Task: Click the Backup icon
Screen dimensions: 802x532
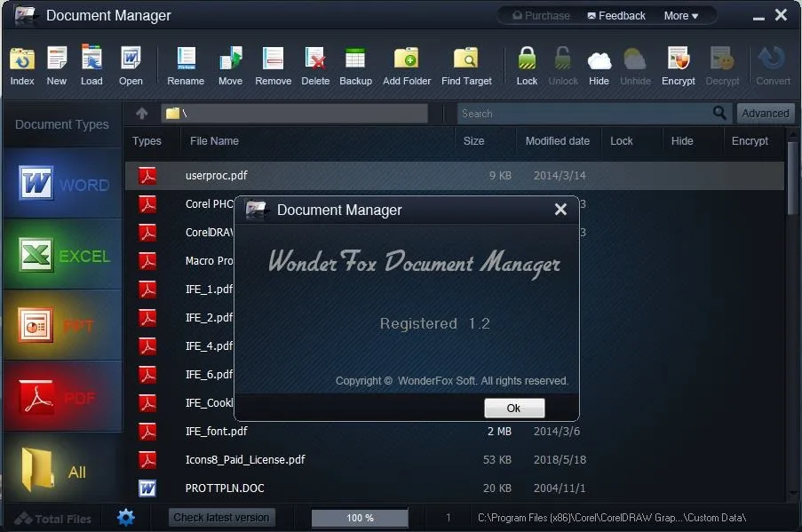Action: coord(355,66)
